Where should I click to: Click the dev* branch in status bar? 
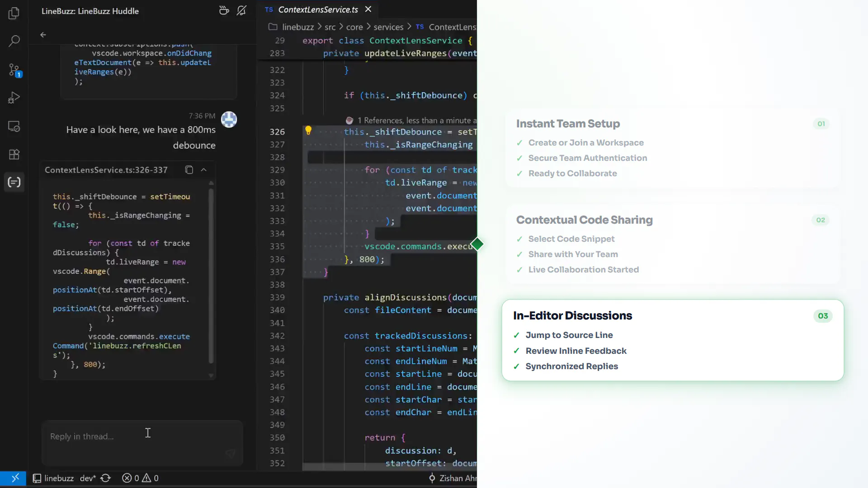88,478
